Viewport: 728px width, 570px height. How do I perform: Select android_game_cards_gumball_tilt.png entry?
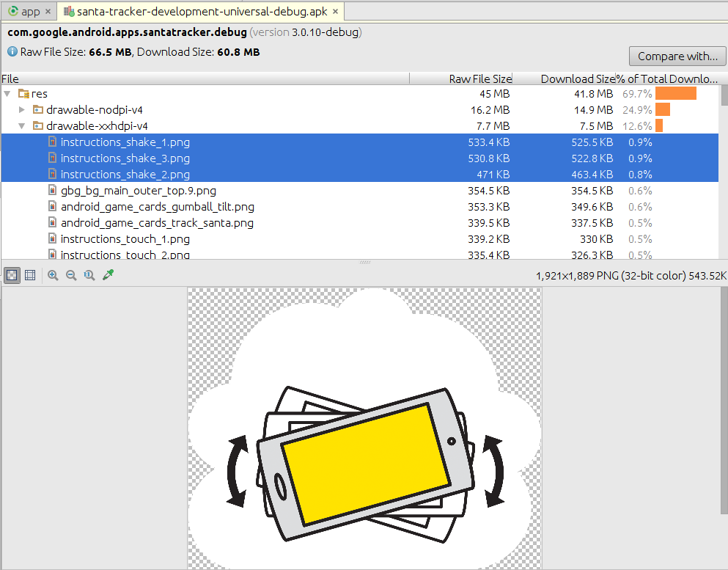point(149,206)
